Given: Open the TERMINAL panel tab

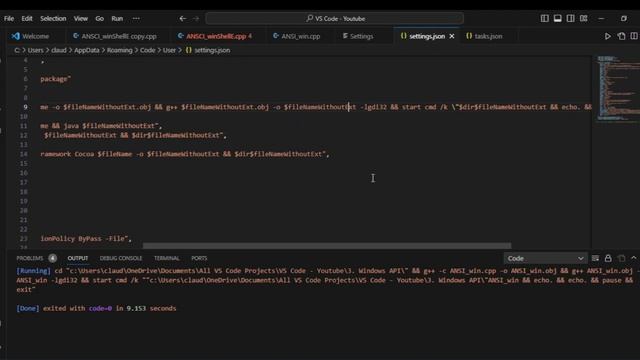Looking at the screenshot, I should 167,258.
